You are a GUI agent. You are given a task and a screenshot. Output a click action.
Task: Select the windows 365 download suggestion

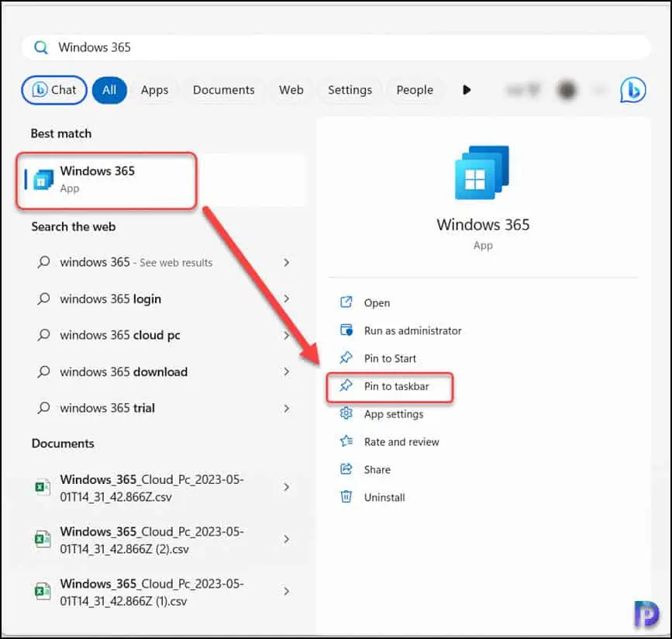point(164,371)
